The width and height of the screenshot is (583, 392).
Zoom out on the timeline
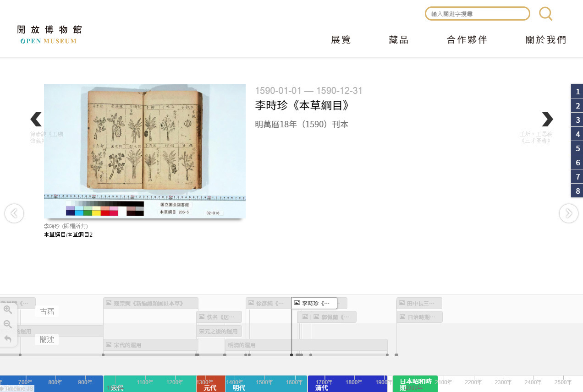coord(8,324)
